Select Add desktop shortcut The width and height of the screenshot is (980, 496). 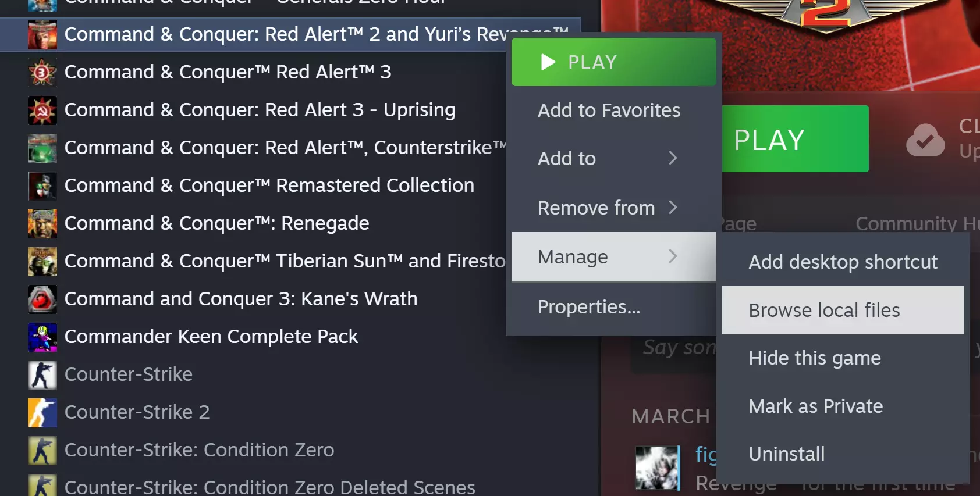pyautogui.click(x=843, y=262)
